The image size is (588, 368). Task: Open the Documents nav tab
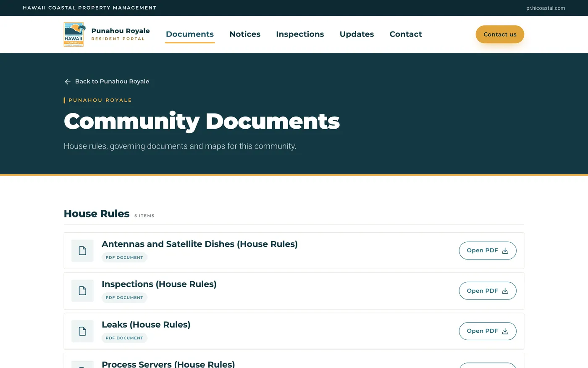point(190,34)
